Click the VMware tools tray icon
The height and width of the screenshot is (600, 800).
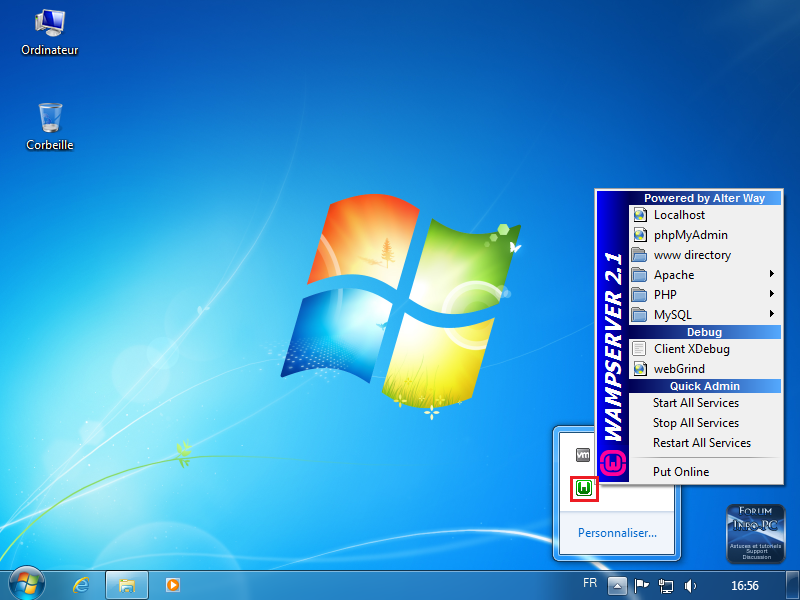point(583,455)
